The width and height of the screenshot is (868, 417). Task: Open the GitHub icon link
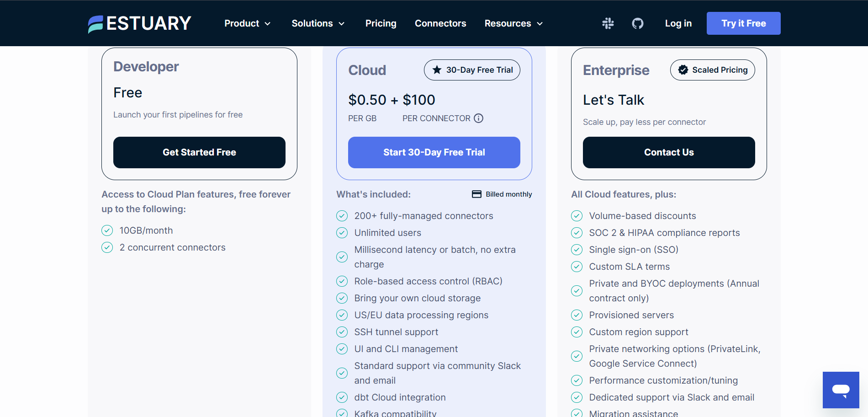tap(638, 23)
